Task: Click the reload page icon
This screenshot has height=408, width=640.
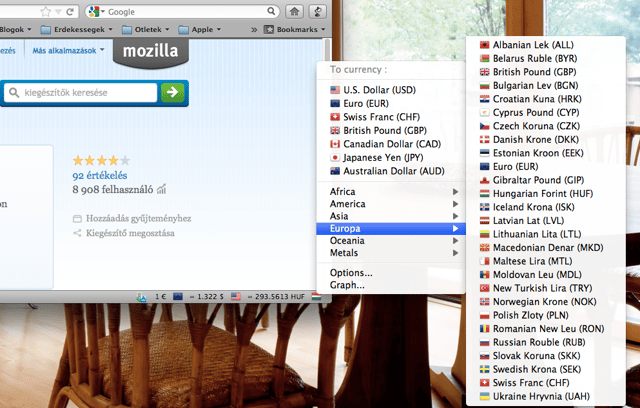Action: 70,12
